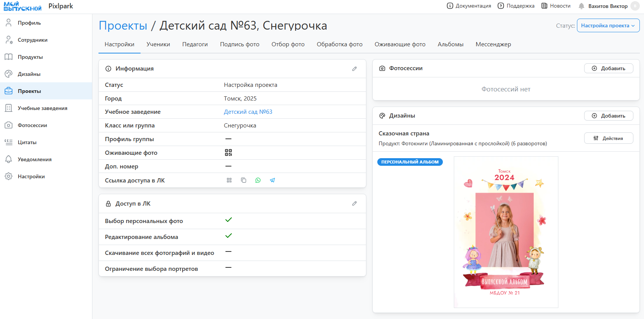Open the album cover thumbnail preview
The image size is (644, 319).
pos(506,232)
